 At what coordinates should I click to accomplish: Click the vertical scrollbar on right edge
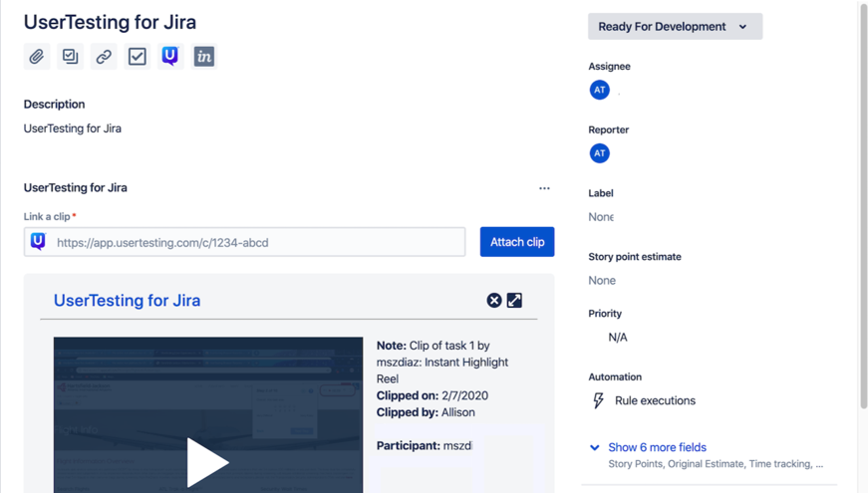[864, 205]
